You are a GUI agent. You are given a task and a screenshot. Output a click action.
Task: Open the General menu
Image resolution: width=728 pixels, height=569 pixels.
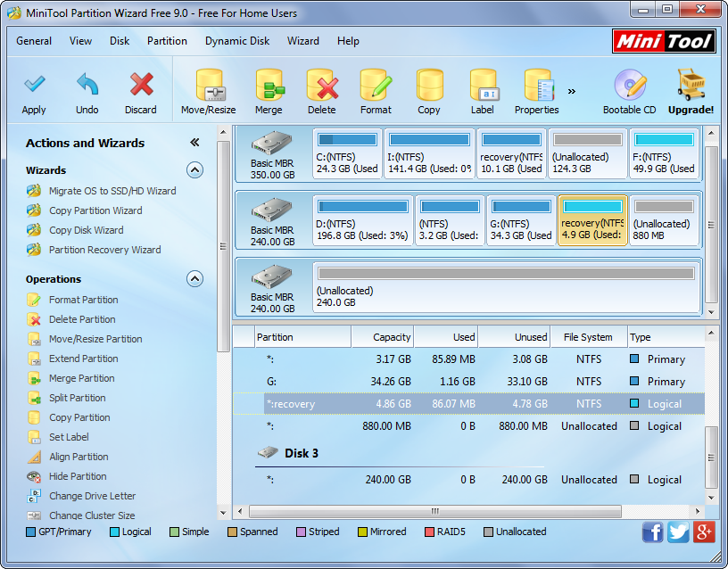click(x=34, y=41)
